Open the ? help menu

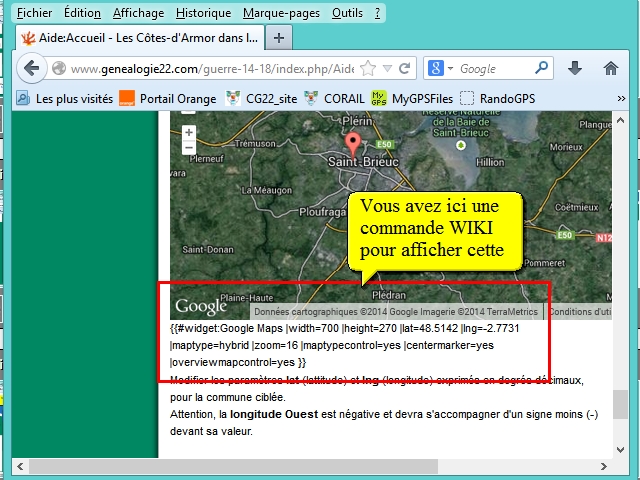378,13
